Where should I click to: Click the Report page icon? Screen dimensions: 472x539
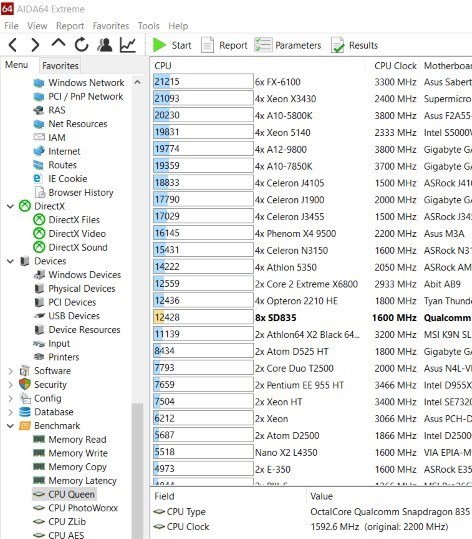[x=207, y=45]
